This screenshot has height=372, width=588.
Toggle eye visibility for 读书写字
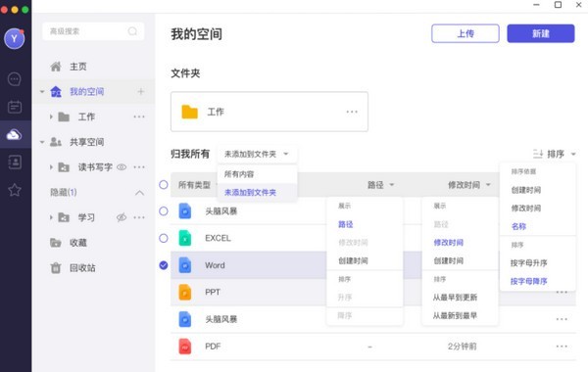pyautogui.click(x=122, y=167)
